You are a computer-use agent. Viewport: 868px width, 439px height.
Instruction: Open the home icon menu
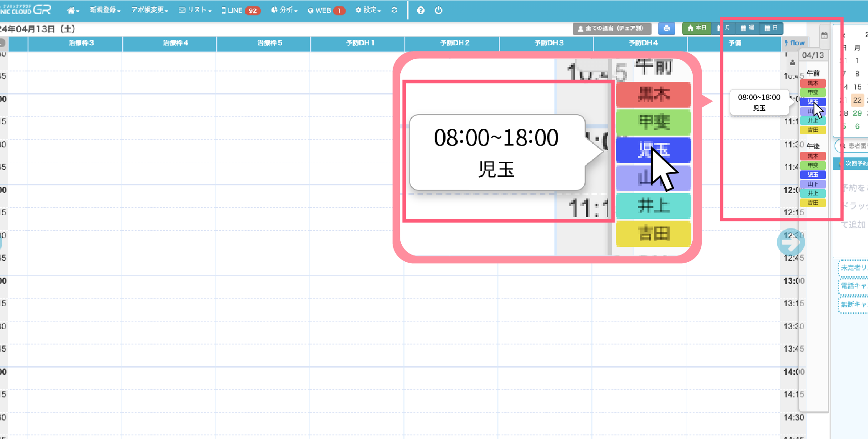[72, 10]
